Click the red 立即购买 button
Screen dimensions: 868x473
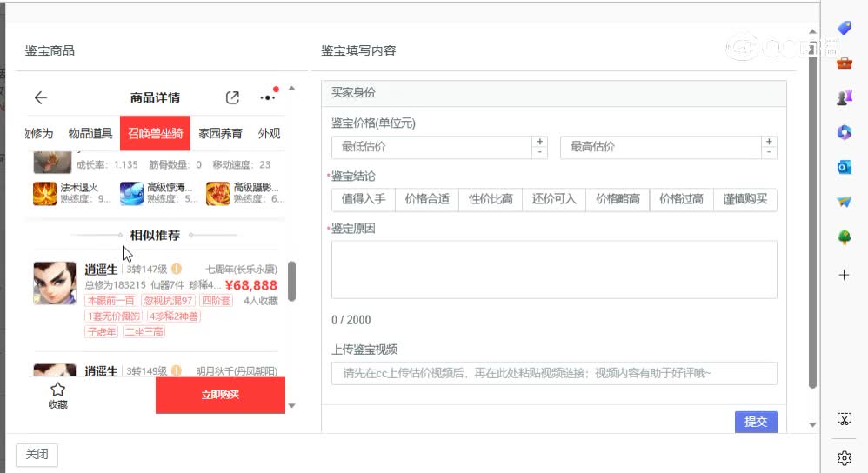(x=220, y=395)
